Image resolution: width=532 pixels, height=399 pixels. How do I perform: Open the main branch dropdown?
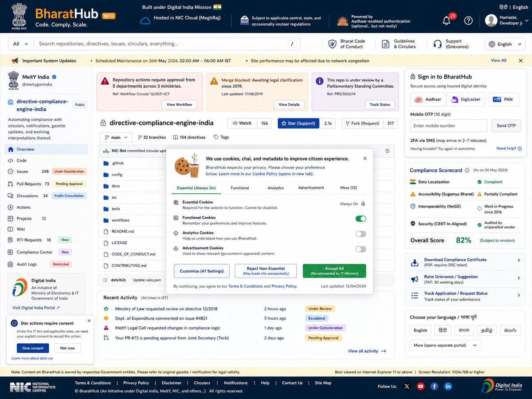(x=116, y=137)
